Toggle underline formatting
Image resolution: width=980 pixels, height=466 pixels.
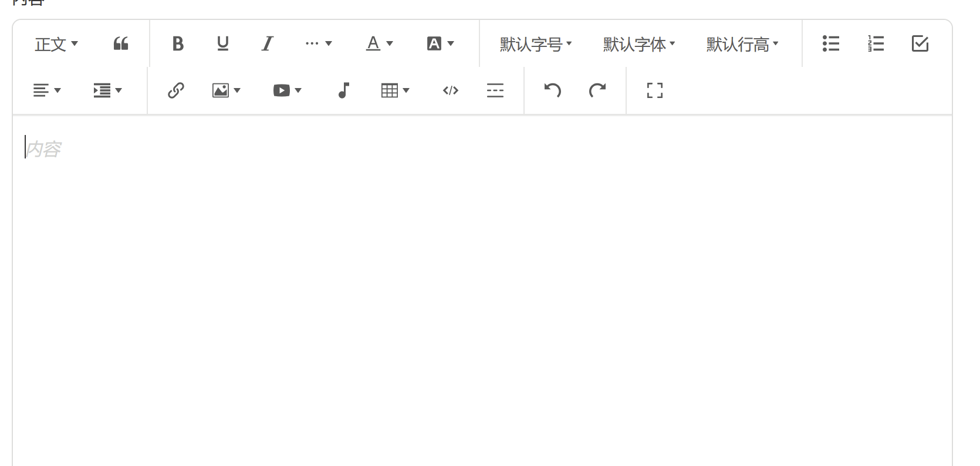[222, 44]
